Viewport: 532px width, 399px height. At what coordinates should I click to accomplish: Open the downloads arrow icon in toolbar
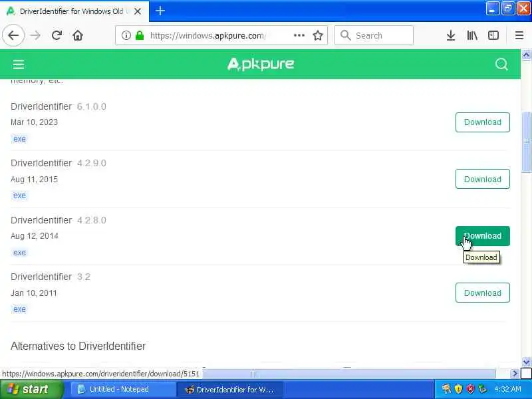point(451,35)
